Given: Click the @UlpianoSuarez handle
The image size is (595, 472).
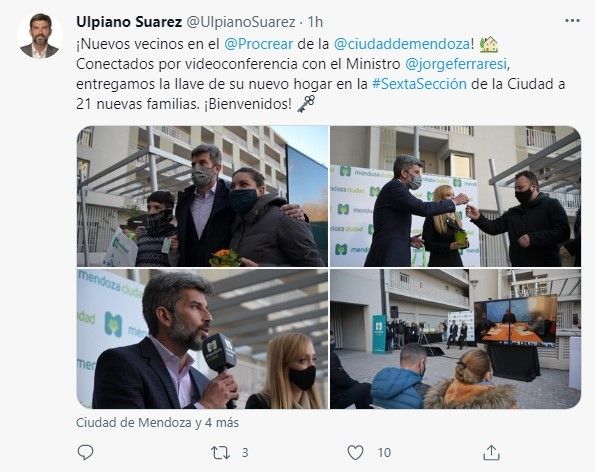Looking at the screenshot, I should click(241, 22).
